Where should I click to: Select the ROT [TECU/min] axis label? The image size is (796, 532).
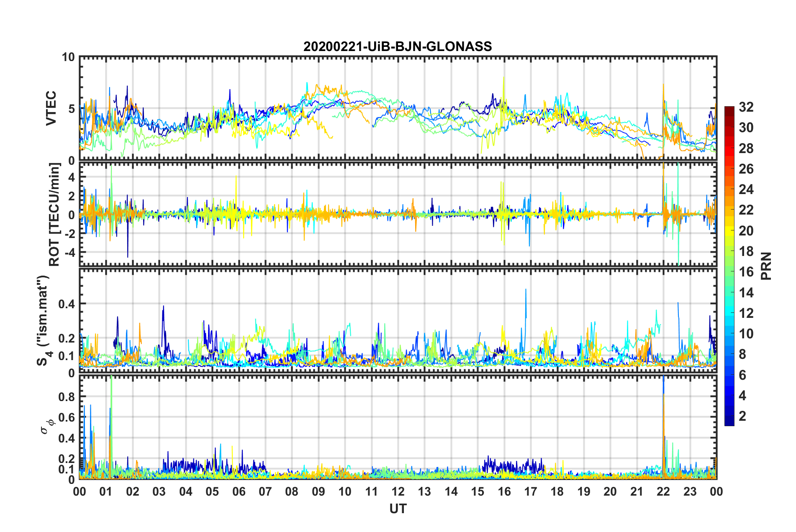click(x=54, y=215)
